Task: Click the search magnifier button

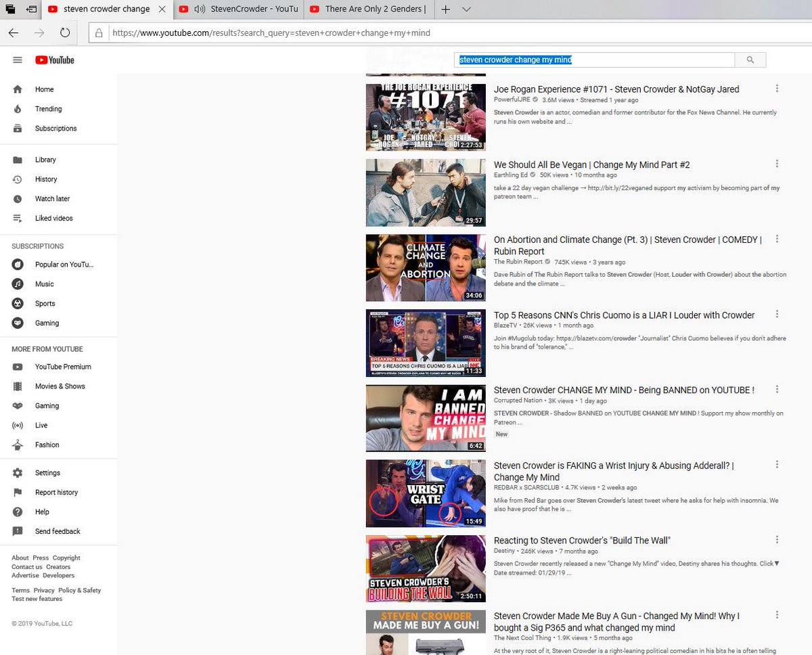Action: [x=750, y=60]
